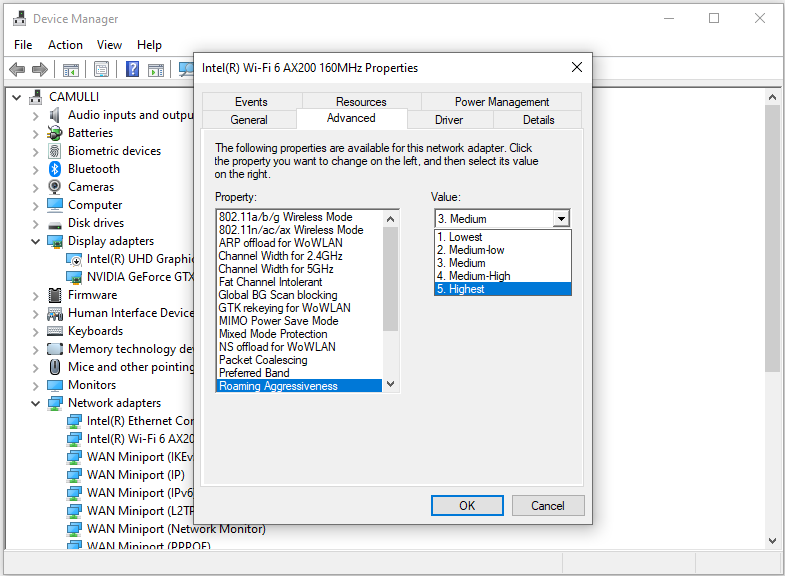Expand the Monitors node
Image resolution: width=785 pixels, height=576 pixels.
tap(35, 386)
